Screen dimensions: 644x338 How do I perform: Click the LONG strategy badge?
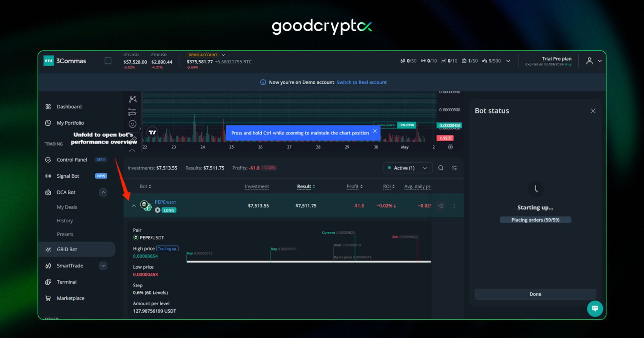coord(169,210)
